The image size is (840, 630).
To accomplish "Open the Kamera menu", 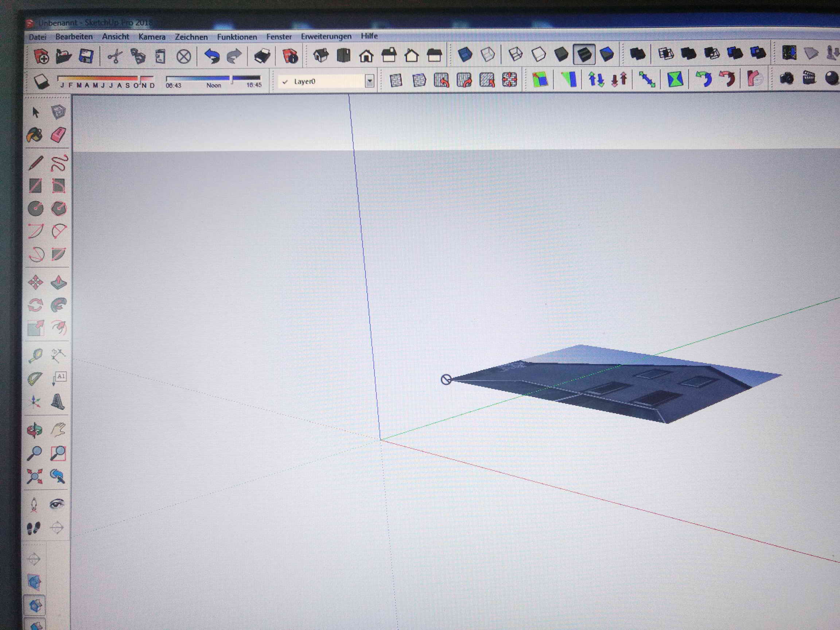I will point(152,37).
